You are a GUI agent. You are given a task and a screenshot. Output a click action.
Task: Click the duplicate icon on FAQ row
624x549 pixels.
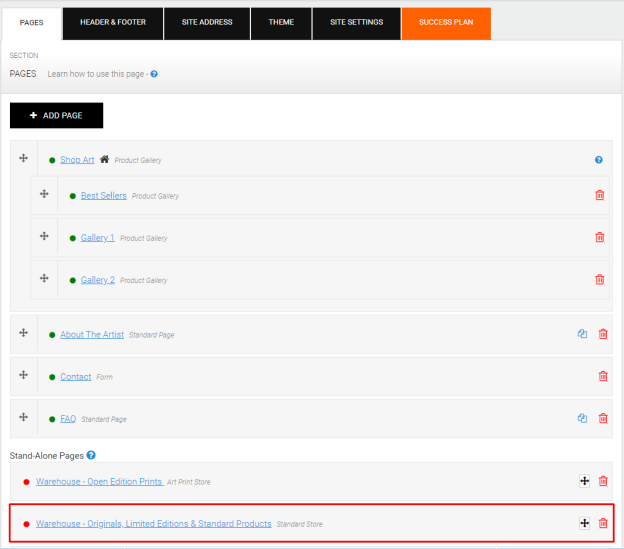(582, 418)
